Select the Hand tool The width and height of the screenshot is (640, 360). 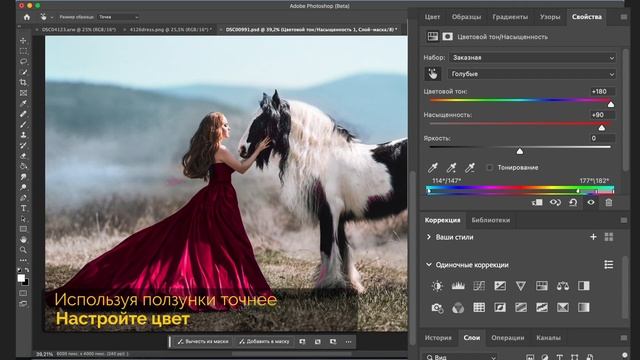23,239
